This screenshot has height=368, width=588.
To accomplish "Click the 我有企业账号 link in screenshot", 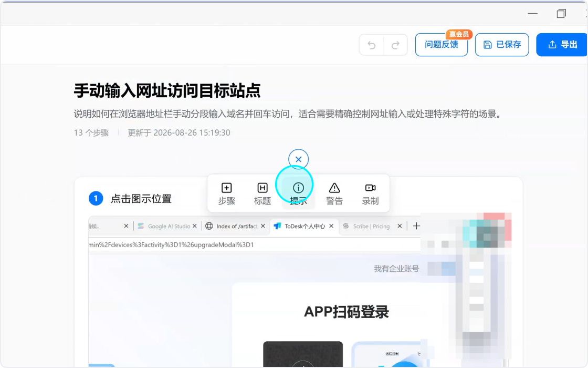I will tap(396, 269).
